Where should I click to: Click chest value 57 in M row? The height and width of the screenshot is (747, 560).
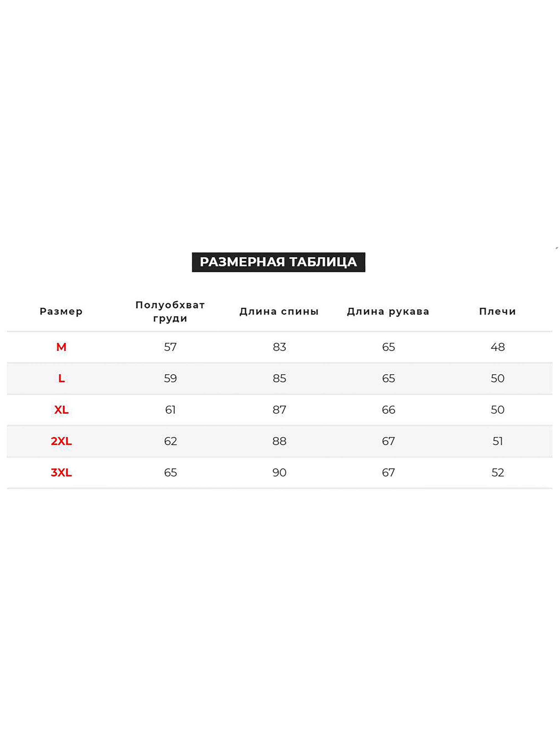point(170,347)
